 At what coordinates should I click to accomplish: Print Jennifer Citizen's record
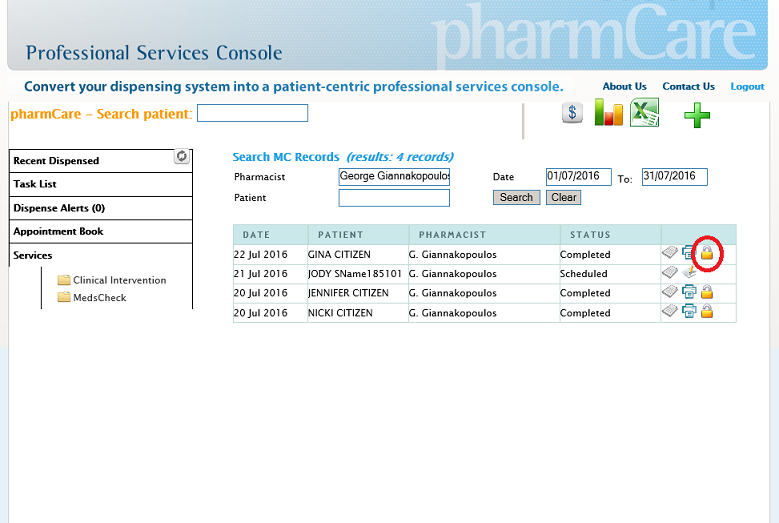[689, 292]
